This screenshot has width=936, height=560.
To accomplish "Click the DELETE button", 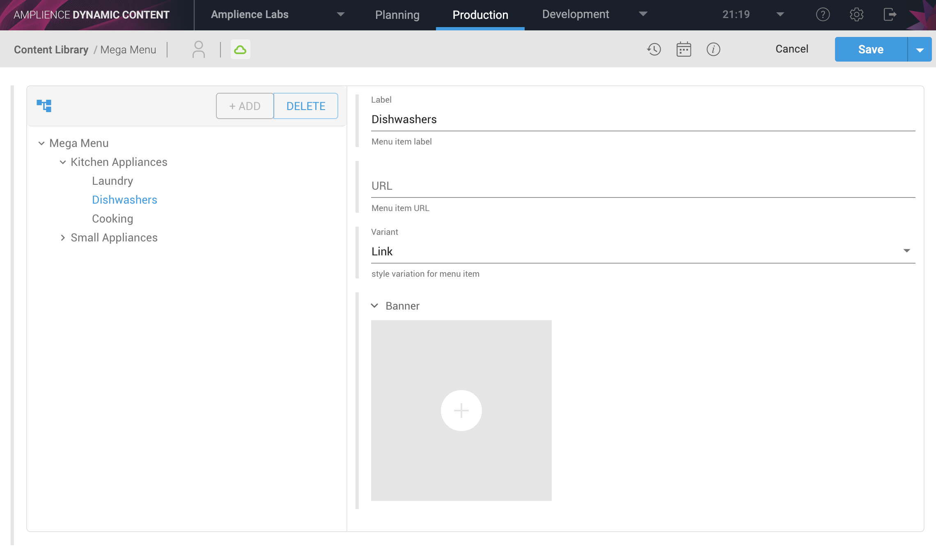I will pyautogui.click(x=305, y=106).
